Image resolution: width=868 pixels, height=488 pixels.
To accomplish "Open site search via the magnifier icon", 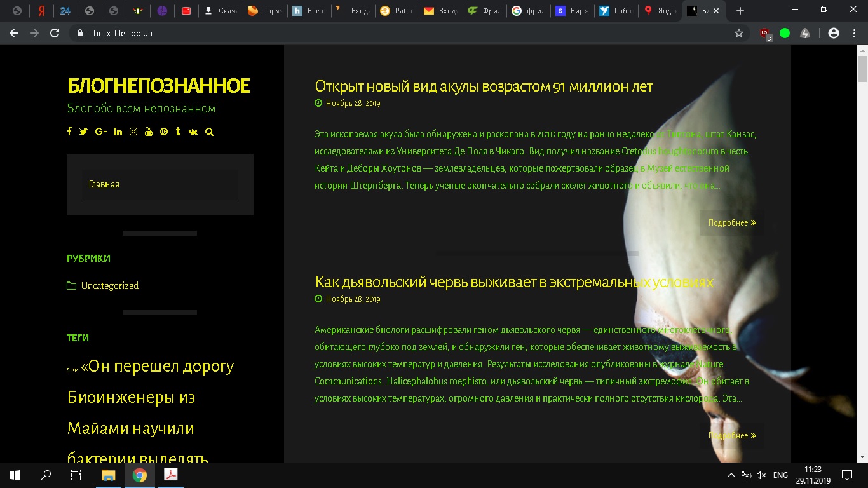I will point(209,132).
